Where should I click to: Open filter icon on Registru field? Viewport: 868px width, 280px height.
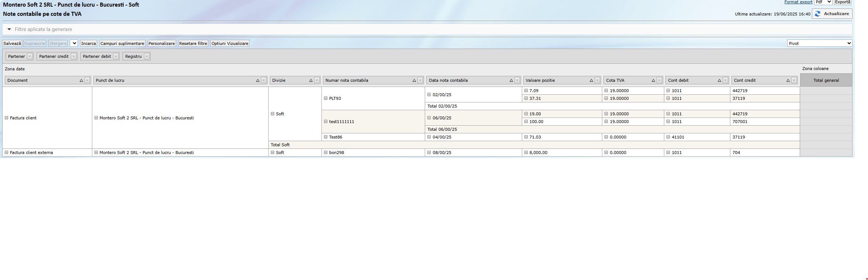click(x=147, y=56)
